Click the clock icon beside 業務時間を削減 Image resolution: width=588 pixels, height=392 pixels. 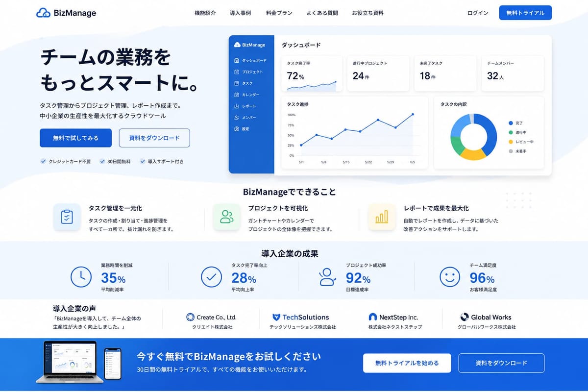pyautogui.click(x=81, y=277)
